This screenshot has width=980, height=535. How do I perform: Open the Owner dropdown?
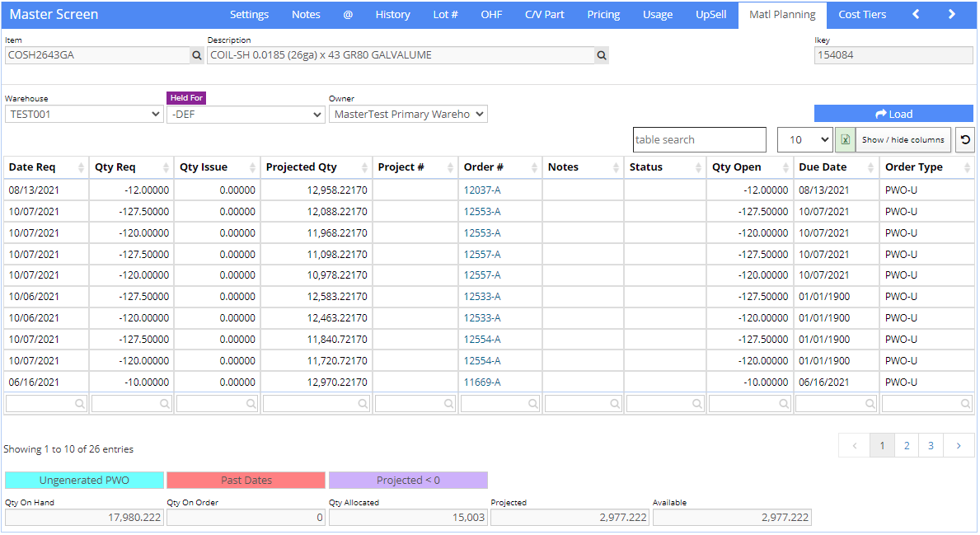tap(408, 115)
